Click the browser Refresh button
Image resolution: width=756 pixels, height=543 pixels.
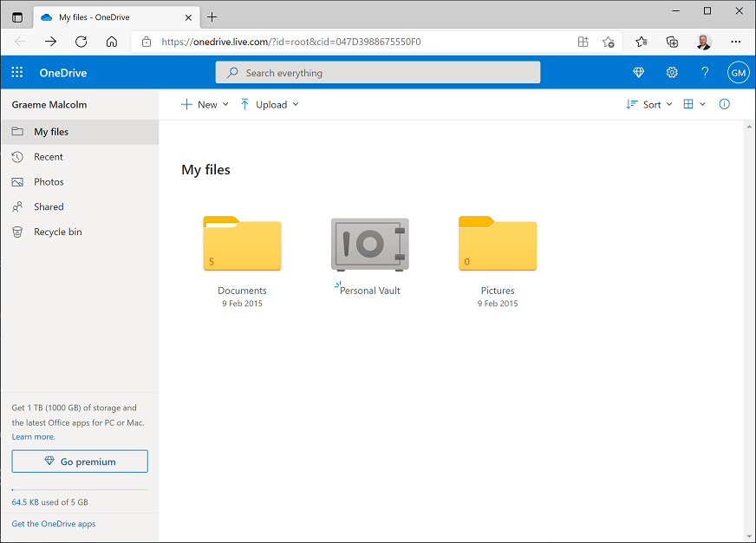click(x=81, y=42)
